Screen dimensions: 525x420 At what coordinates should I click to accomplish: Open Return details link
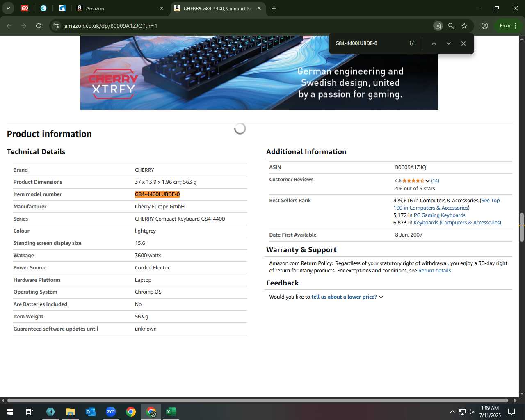[x=434, y=271]
